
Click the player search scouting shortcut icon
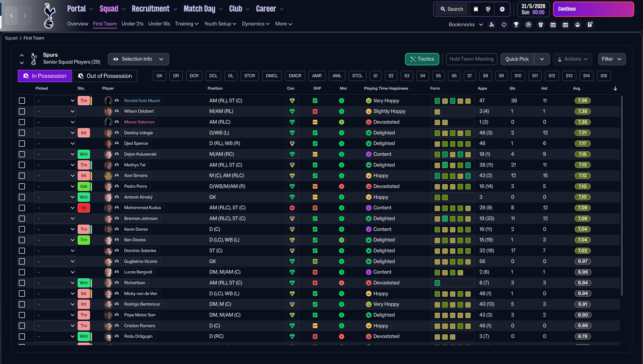(491, 25)
